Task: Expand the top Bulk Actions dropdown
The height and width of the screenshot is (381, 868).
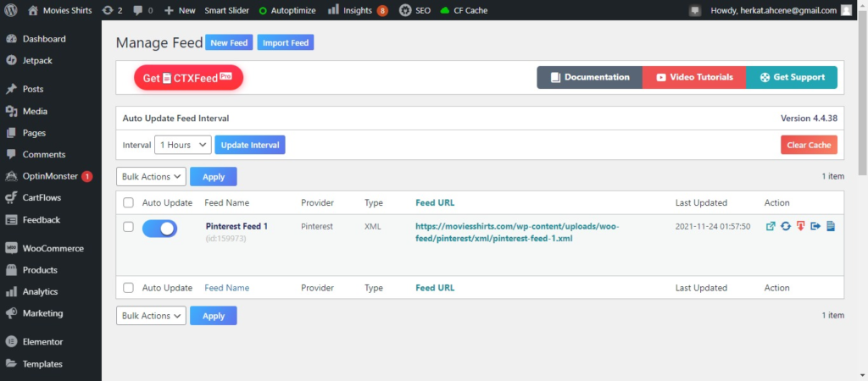Action: tap(150, 177)
